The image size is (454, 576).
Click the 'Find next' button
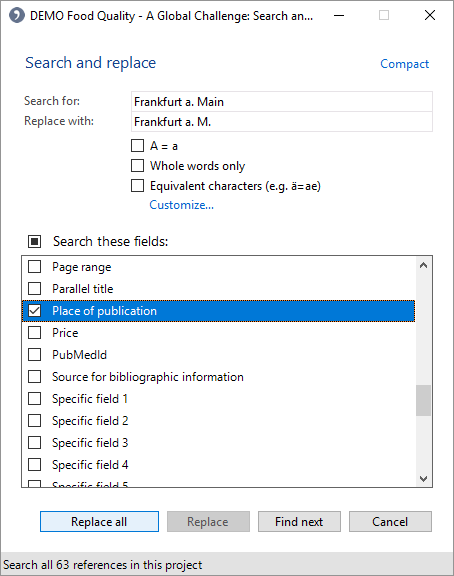tap(299, 522)
